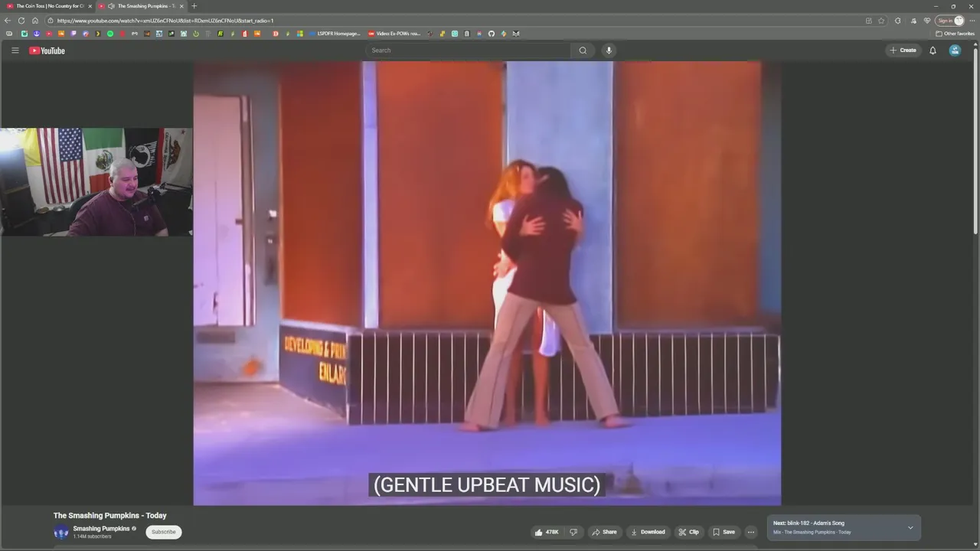This screenshot has width=980, height=551.
Task: Open Videos Ex-POWs bookmark
Action: [394, 34]
